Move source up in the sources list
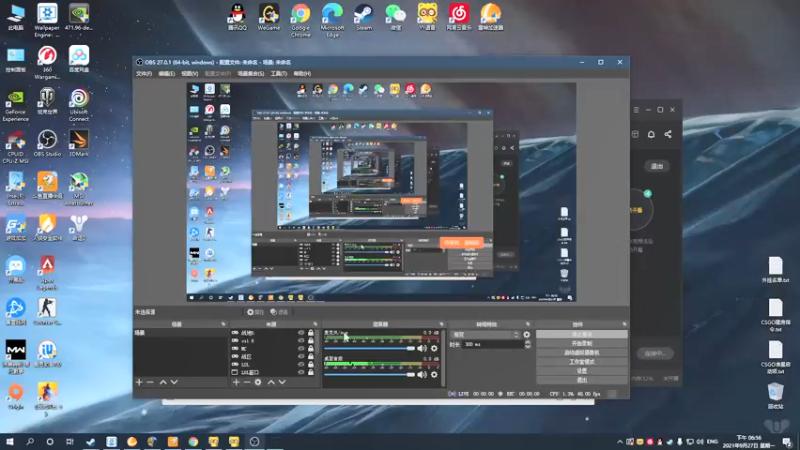Image resolution: width=800 pixels, height=450 pixels. tap(271, 382)
